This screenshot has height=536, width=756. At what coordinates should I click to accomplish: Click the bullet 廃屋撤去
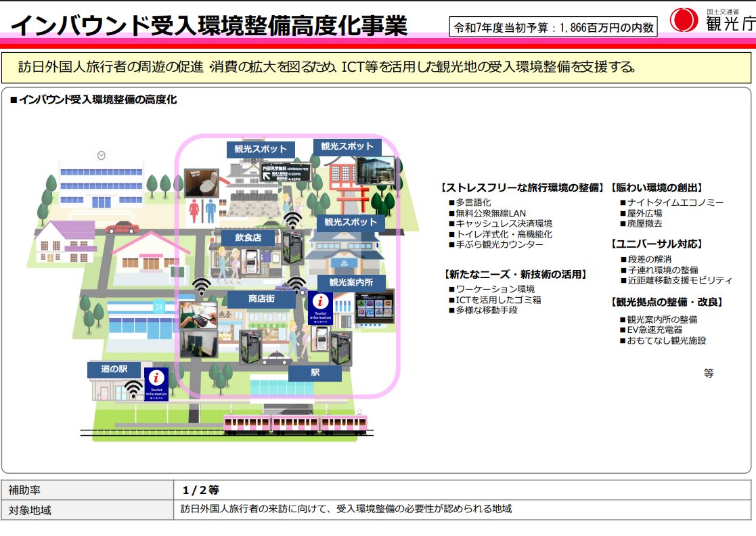641,223
